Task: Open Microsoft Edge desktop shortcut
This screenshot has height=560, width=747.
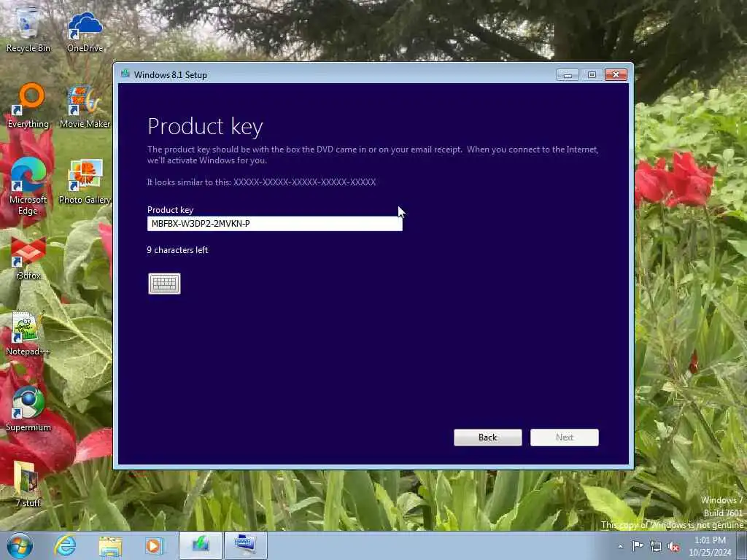Action: tap(28, 187)
